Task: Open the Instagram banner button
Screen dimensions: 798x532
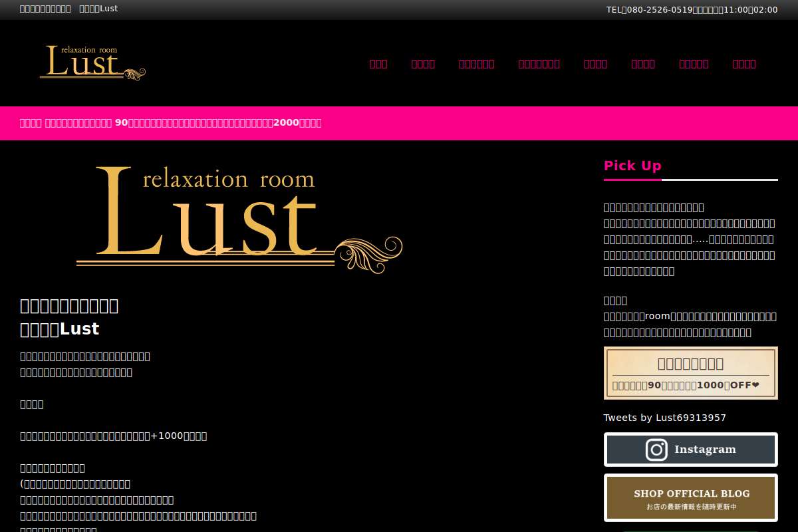Action: tap(690, 450)
